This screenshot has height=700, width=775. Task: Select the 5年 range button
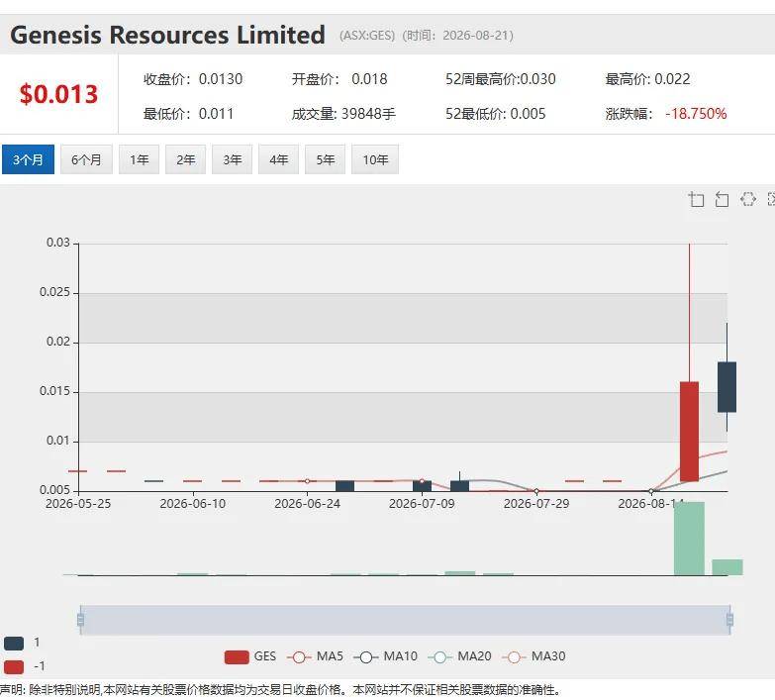point(326,159)
